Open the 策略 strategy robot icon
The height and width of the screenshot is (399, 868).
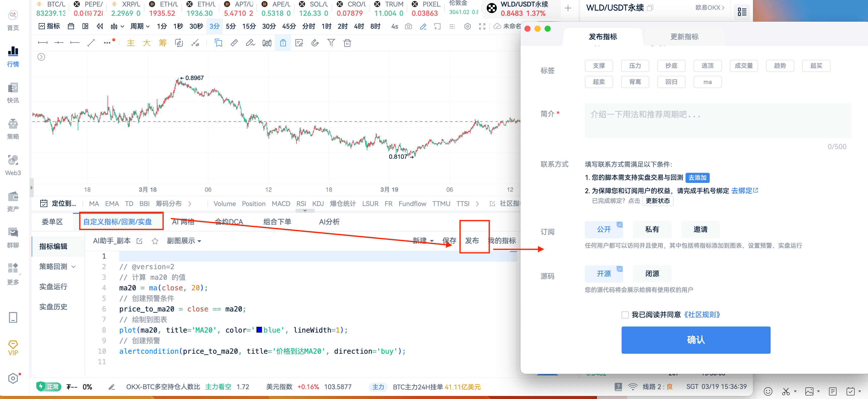pyautogui.click(x=13, y=129)
